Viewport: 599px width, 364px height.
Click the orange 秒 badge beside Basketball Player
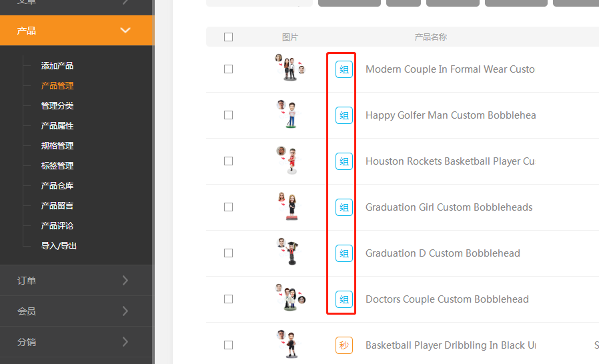click(344, 345)
